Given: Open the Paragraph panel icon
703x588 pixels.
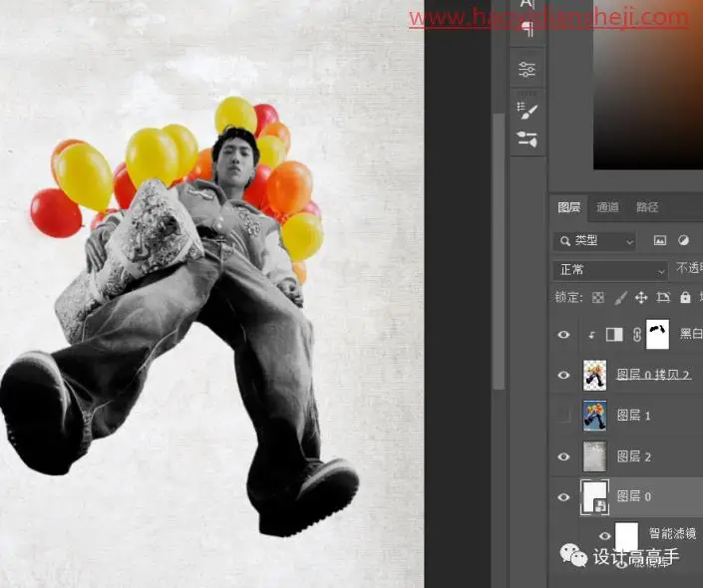Looking at the screenshot, I should tap(527, 30).
